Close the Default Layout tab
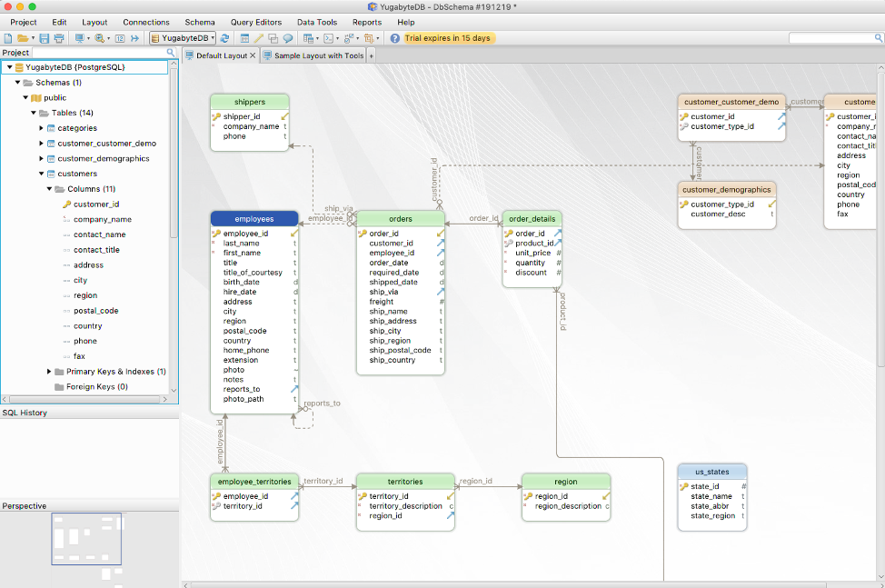Image resolution: width=885 pixels, height=588 pixels. (x=253, y=55)
